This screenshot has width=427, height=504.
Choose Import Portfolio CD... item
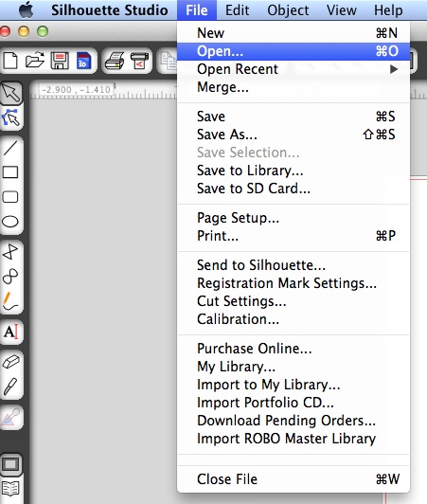pos(294,403)
